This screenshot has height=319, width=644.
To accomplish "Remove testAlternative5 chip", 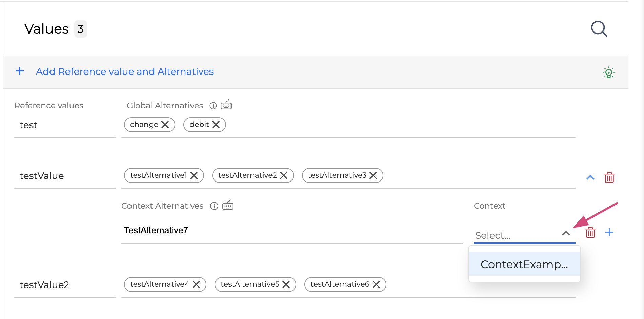I will coord(286,284).
